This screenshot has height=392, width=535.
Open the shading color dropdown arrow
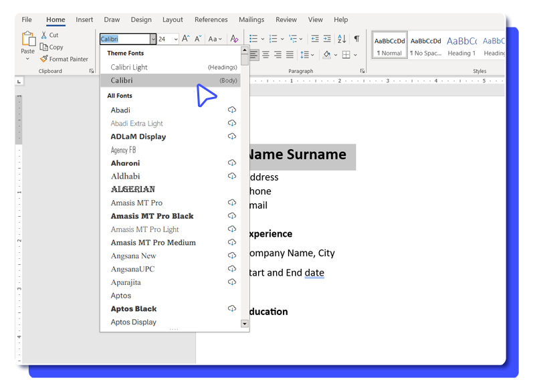(336, 55)
